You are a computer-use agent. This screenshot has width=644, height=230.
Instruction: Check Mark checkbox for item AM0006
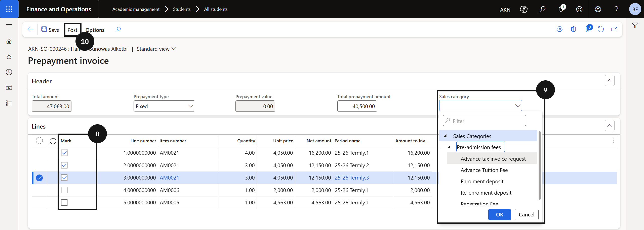[x=64, y=190]
